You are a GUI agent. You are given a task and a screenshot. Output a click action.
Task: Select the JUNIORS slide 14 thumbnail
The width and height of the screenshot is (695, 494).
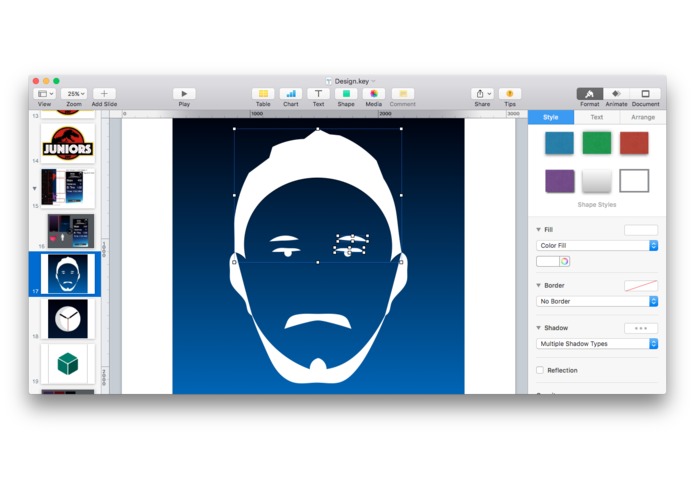pyautogui.click(x=68, y=143)
